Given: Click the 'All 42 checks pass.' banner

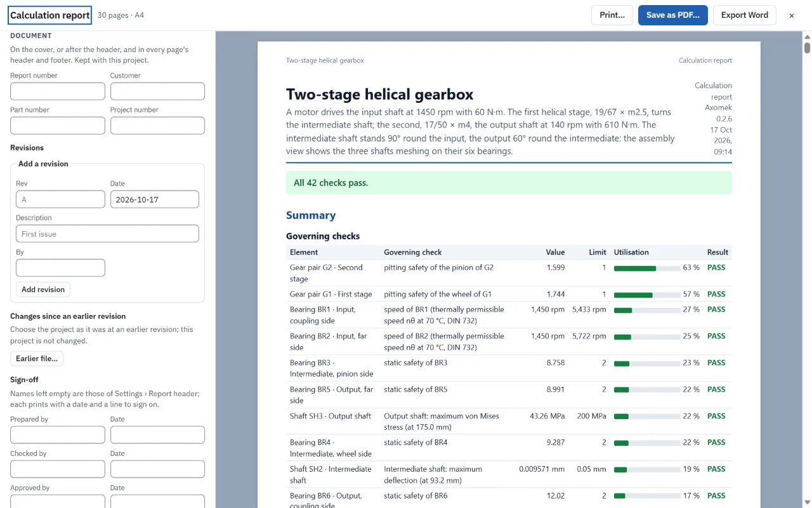Looking at the screenshot, I should click(x=509, y=183).
